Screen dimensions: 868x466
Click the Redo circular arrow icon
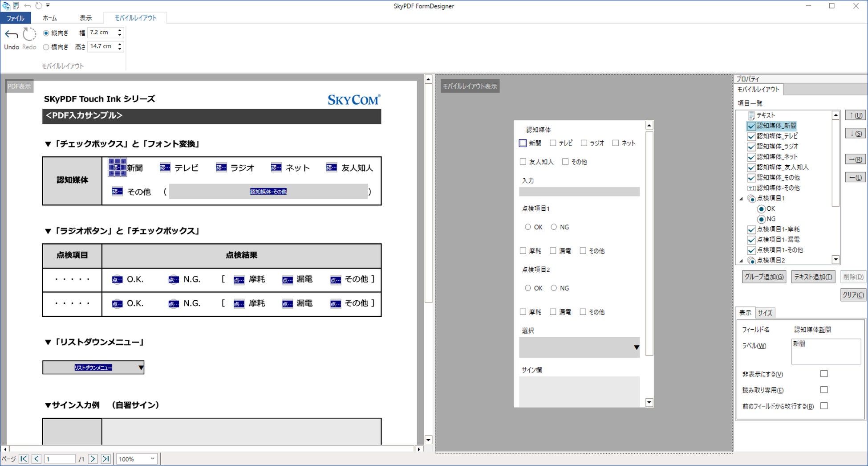[x=29, y=34]
